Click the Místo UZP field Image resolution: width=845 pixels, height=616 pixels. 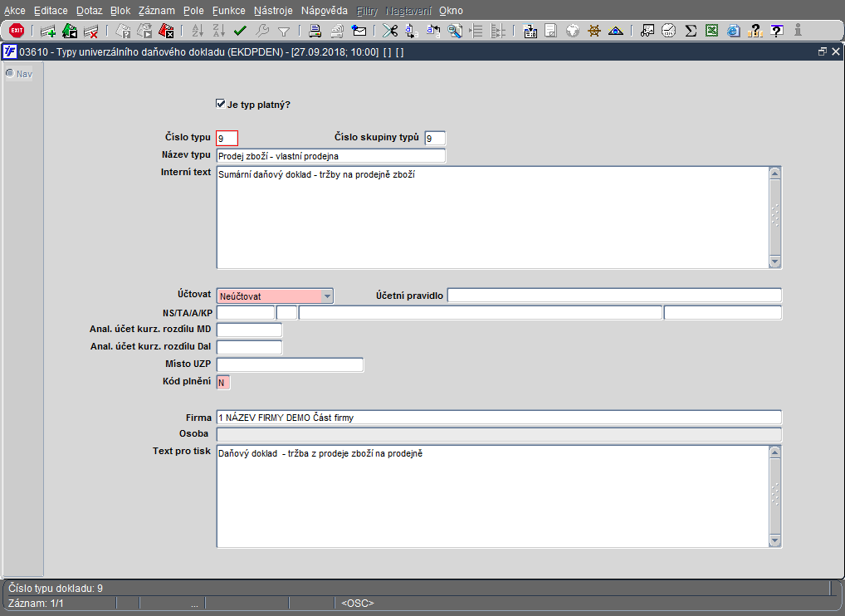point(290,364)
